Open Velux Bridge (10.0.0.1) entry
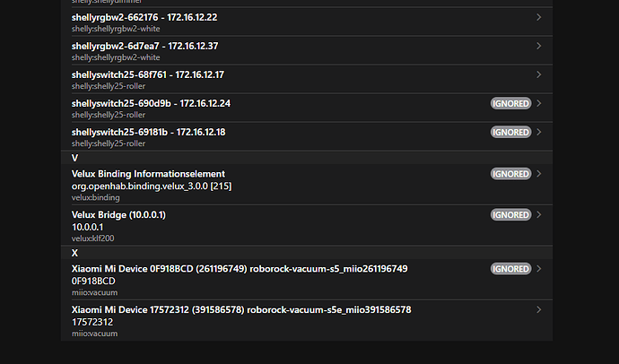This screenshot has width=619, height=364. tap(307, 226)
